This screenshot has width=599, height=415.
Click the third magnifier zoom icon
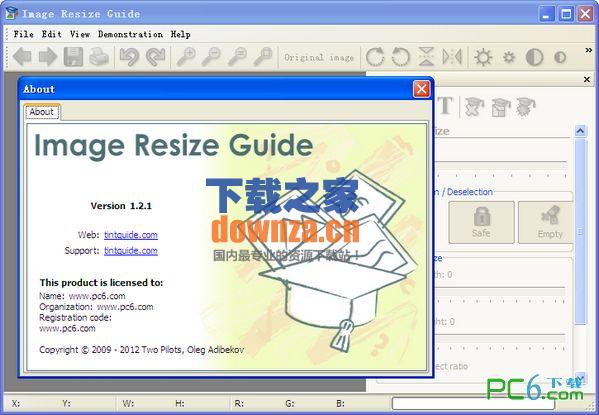237,57
